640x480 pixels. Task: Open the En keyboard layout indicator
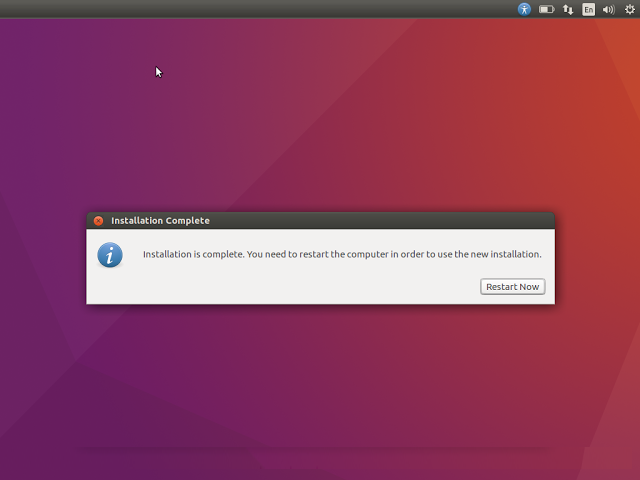pos(588,9)
